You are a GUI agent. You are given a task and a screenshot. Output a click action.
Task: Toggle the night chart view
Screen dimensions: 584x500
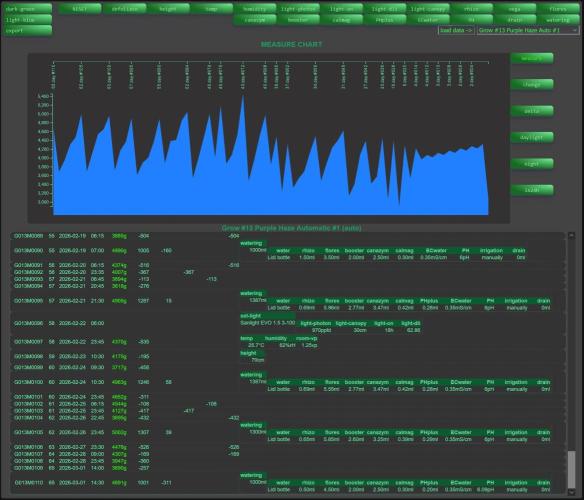click(531, 164)
